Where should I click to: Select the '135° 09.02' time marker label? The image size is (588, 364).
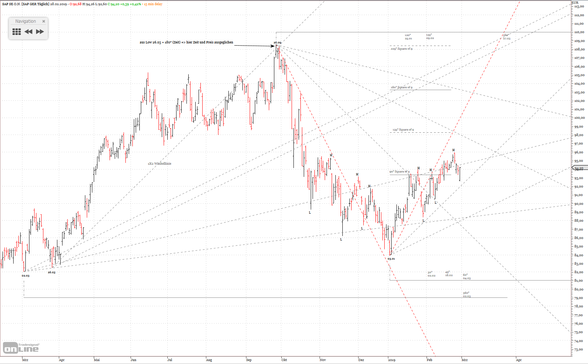[430, 36]
